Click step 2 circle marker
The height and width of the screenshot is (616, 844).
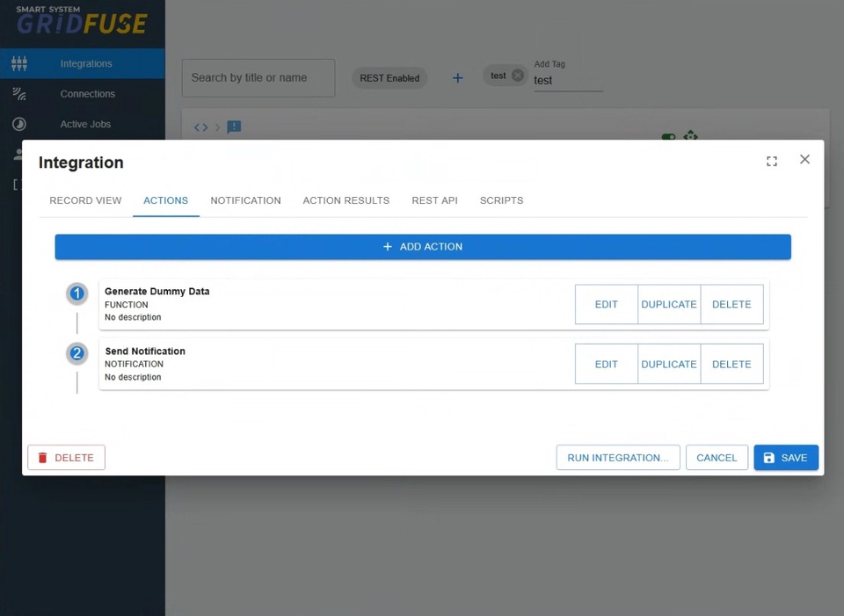tap(77, 353)
